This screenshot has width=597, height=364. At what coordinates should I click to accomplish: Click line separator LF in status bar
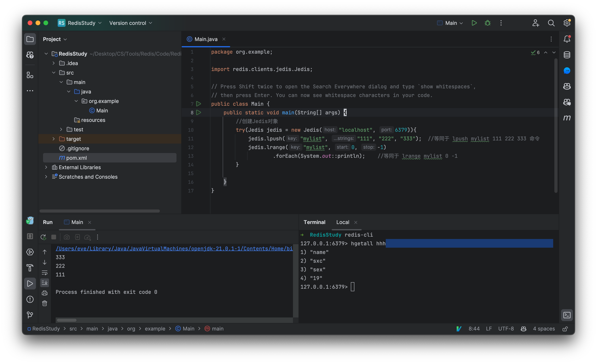[489, 329]
